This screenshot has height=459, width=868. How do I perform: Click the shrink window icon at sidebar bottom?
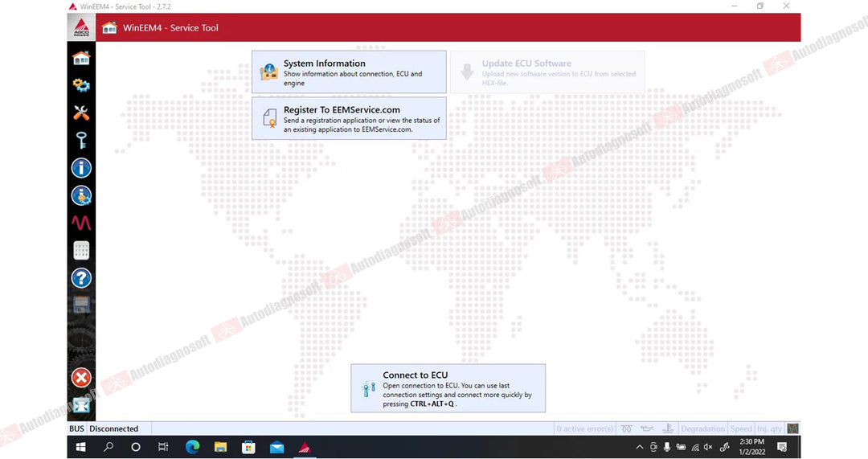point(81,405)
